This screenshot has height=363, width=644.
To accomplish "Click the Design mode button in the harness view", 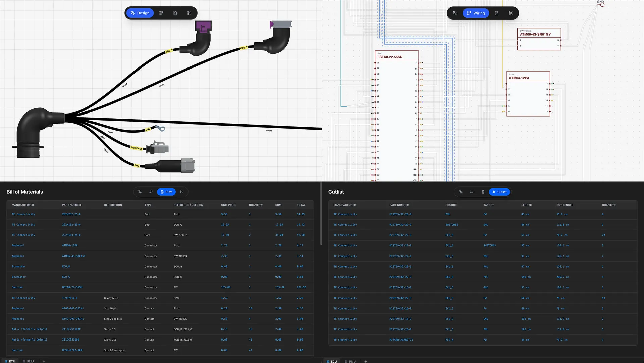I will (x=140, y=13).
